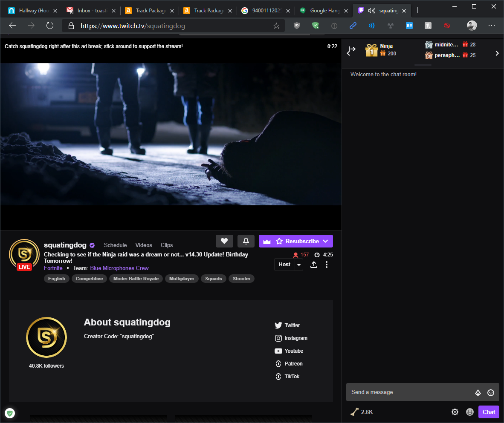The height and width of the screenshot is (423, 504).
Task: Toggle notifications with the bell icon
Action: (x=246, y=241)
